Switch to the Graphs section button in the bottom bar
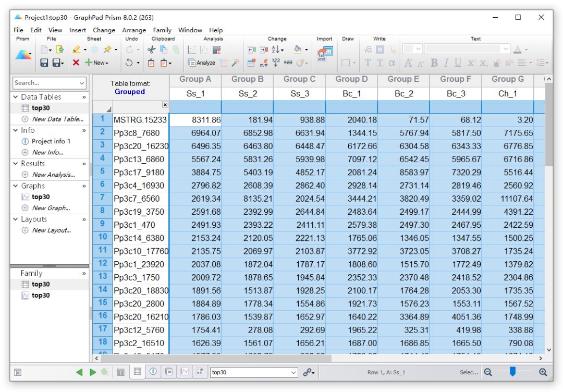Screen dimensions: 563x392 click(x=185, y=372)
